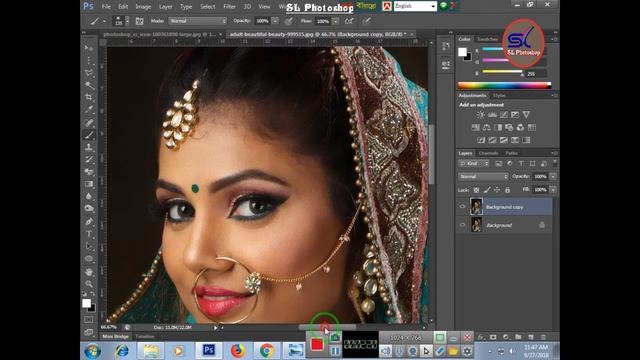Select the Gradient tool
Screen dimensions: 640x360
pos(89,184)
